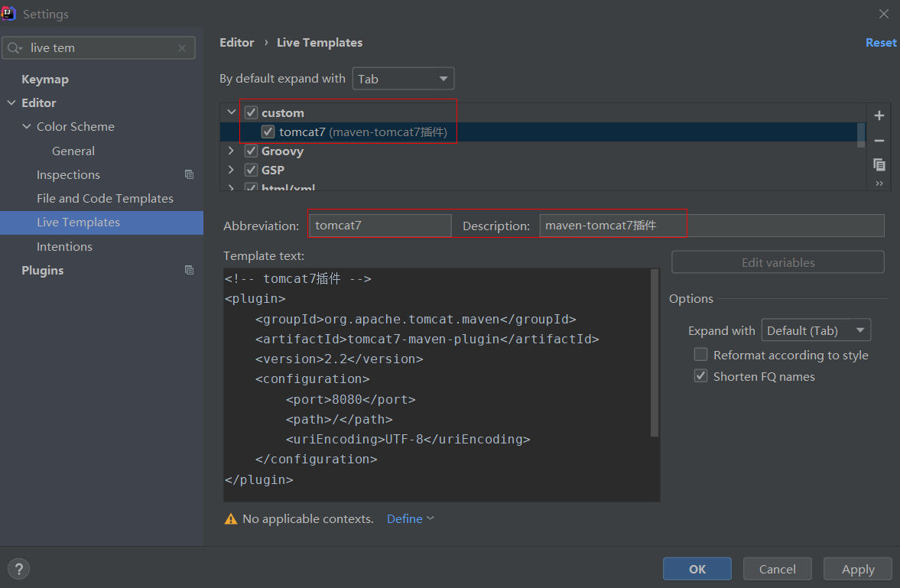This screenshot has width=900, height=588.
Task: Toggle the tomcat7 template checkbox
Action: 268,132
